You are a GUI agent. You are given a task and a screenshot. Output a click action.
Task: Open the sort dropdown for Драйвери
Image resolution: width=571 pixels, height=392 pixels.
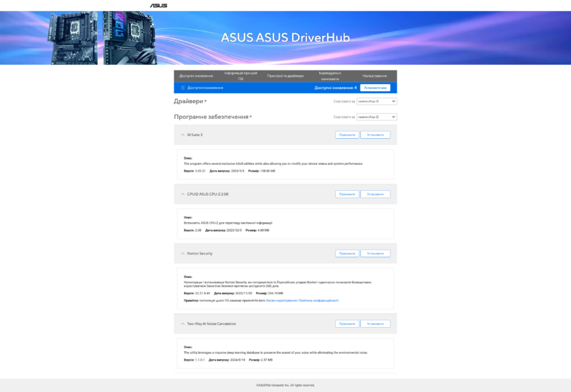pos(377,101)
